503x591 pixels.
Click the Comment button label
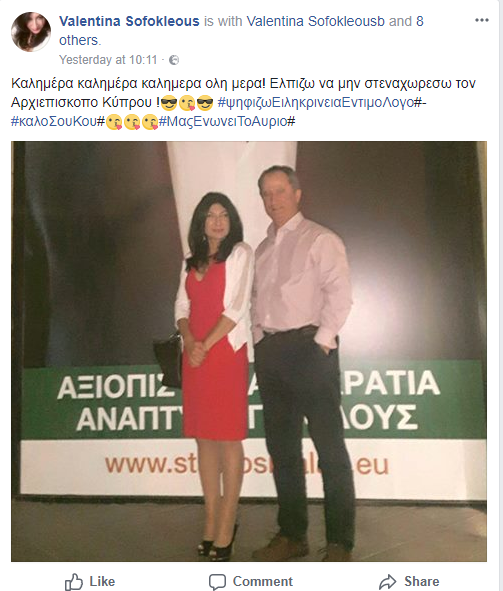pyautogui.click(x=262, y=581)
